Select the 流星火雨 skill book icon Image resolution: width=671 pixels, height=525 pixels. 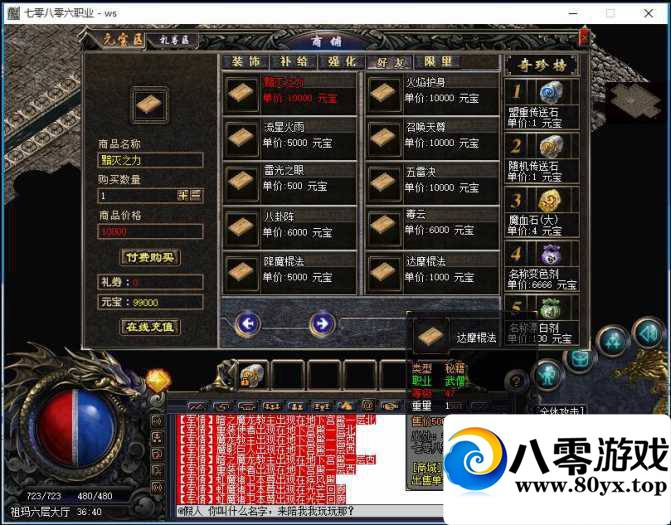click(x=241, y=138)
